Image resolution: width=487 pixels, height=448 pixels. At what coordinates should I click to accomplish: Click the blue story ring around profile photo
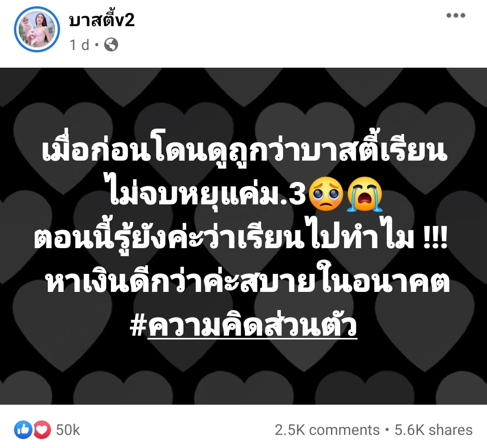pos(37,29)
